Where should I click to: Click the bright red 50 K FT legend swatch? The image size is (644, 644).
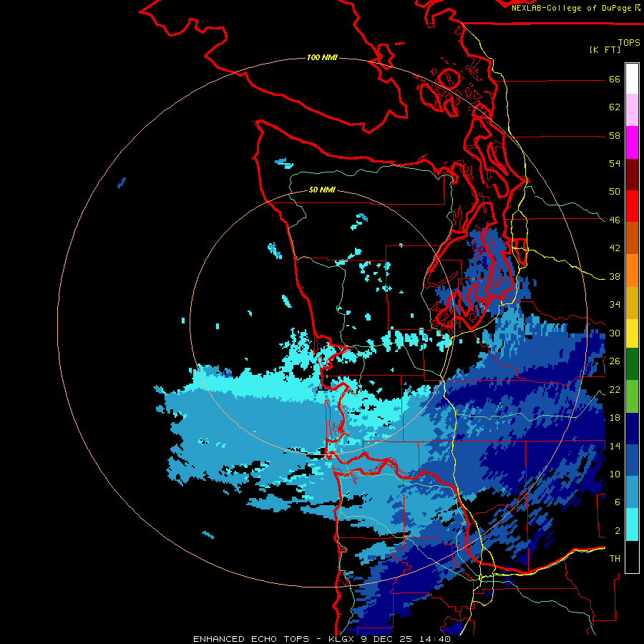[x=632, y=206]
